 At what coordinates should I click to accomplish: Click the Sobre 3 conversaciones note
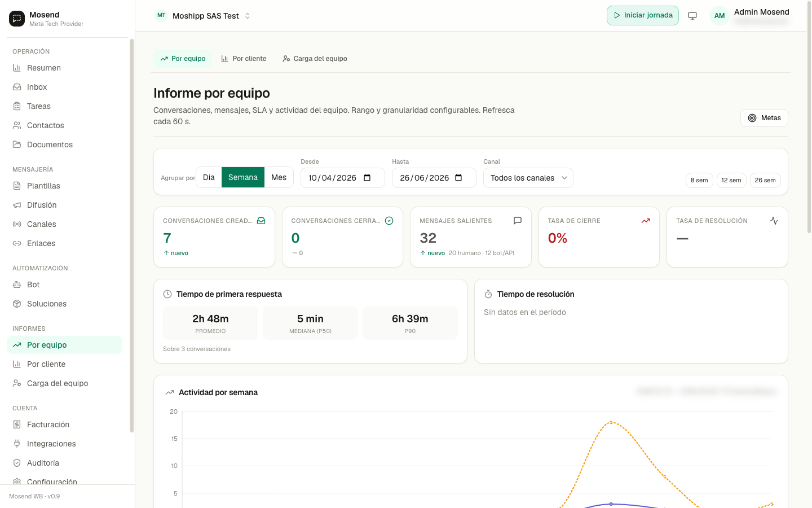click(197, 349)
